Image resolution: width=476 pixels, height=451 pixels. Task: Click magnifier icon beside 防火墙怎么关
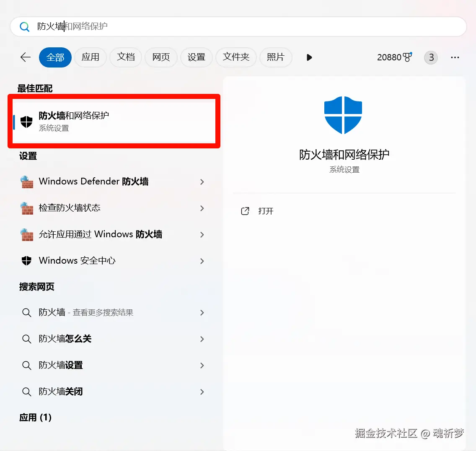27,339
